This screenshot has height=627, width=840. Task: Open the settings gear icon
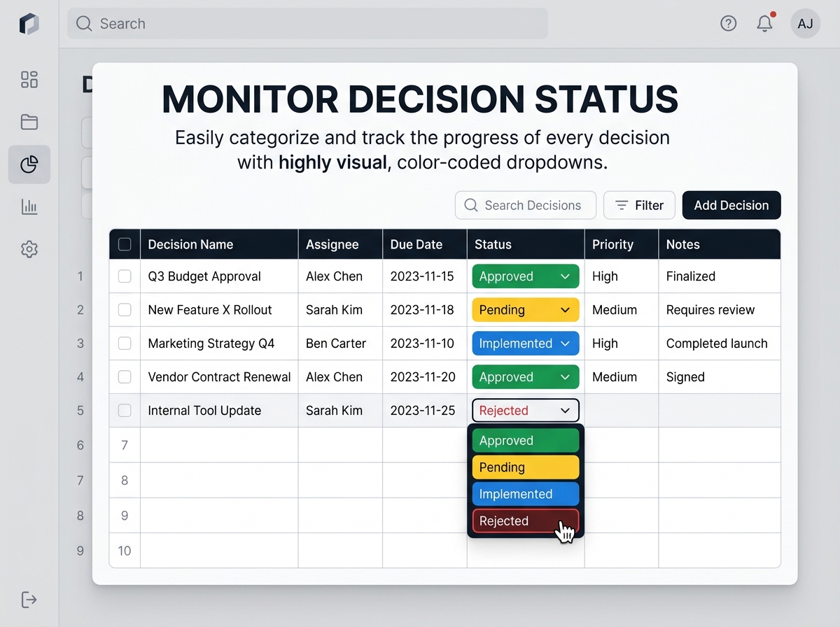click(29, 249)
